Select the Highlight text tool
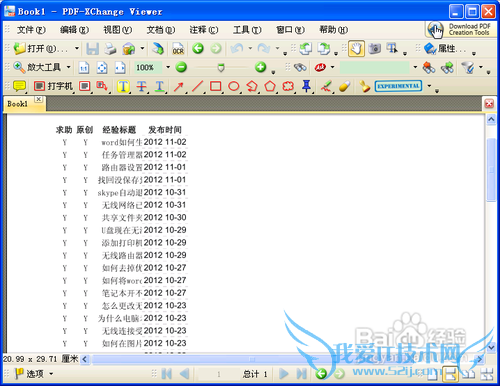 click(x=123, y=87)
